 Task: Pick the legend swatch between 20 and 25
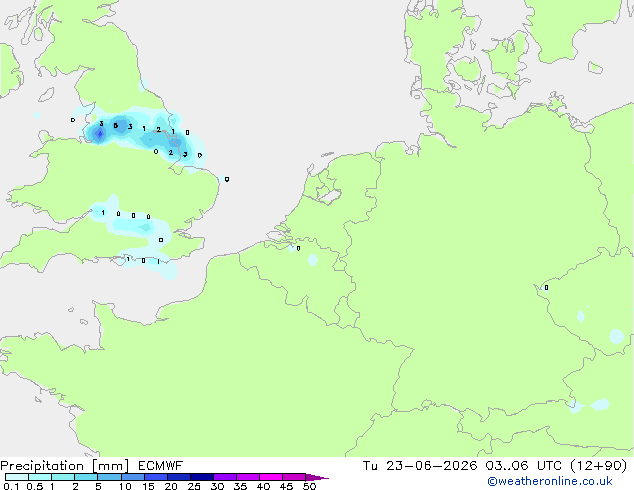point(178,477)
